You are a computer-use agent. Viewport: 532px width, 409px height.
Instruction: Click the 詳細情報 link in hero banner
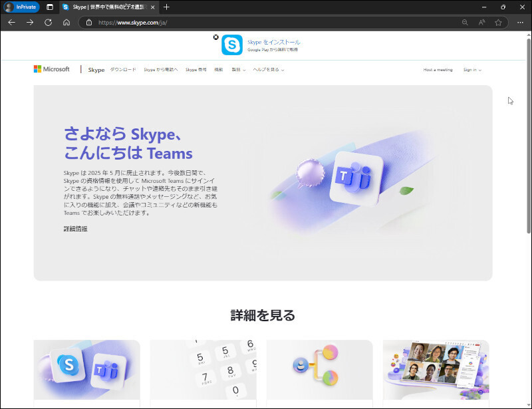(76, 229)
